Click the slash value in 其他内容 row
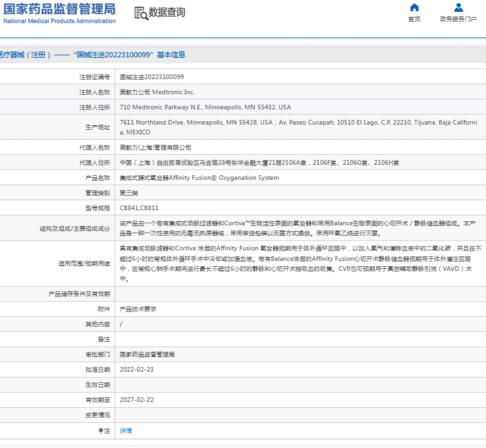The height and width of the screenshot is (448, 486). 121,324
